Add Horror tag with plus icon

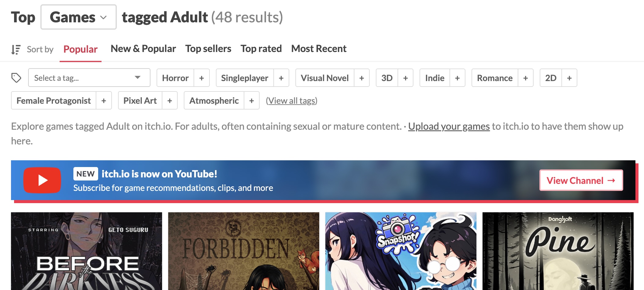pos(202,78)
